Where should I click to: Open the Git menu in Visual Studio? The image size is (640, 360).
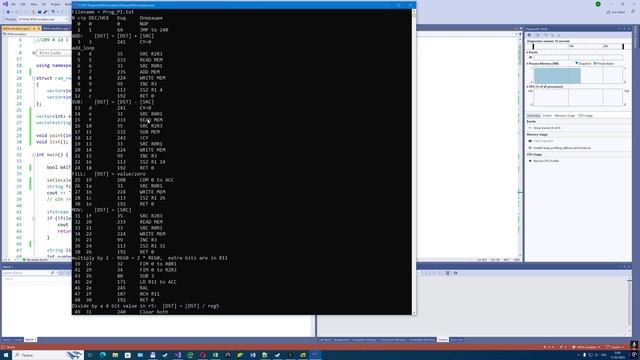[44, 4]
